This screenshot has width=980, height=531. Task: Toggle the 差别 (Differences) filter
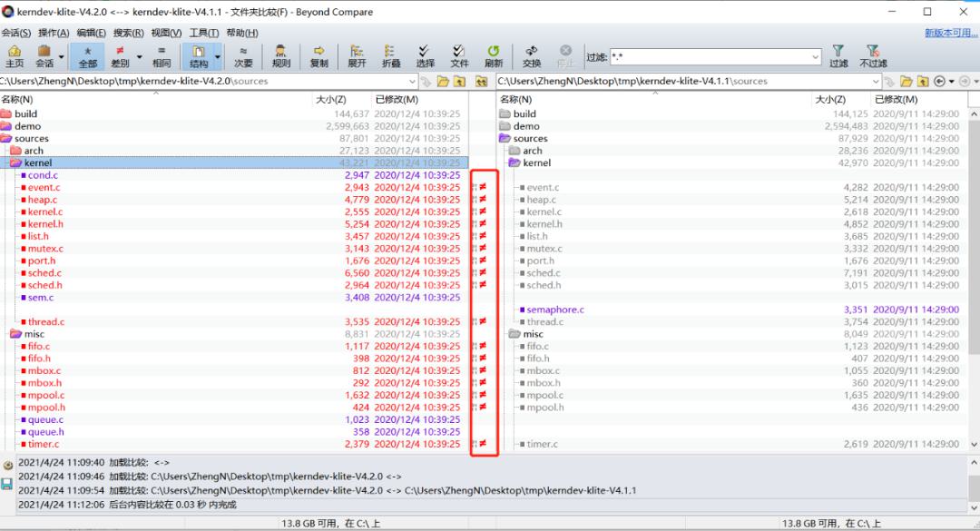point(120,55)
